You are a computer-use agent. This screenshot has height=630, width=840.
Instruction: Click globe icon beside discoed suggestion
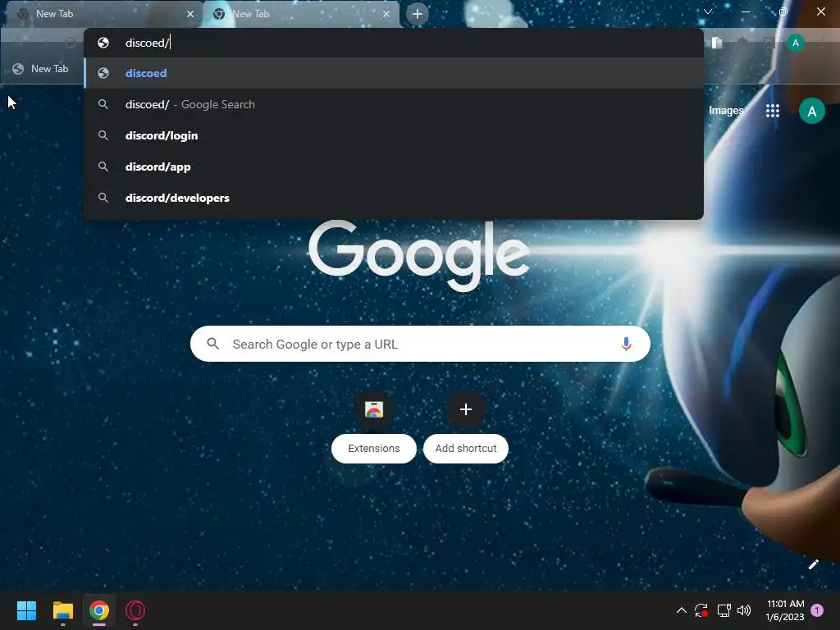(103, 73)
